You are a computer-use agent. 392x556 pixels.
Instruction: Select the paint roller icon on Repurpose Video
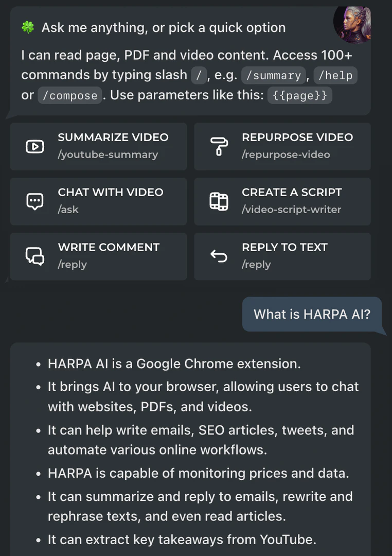(x=219, y=146)
